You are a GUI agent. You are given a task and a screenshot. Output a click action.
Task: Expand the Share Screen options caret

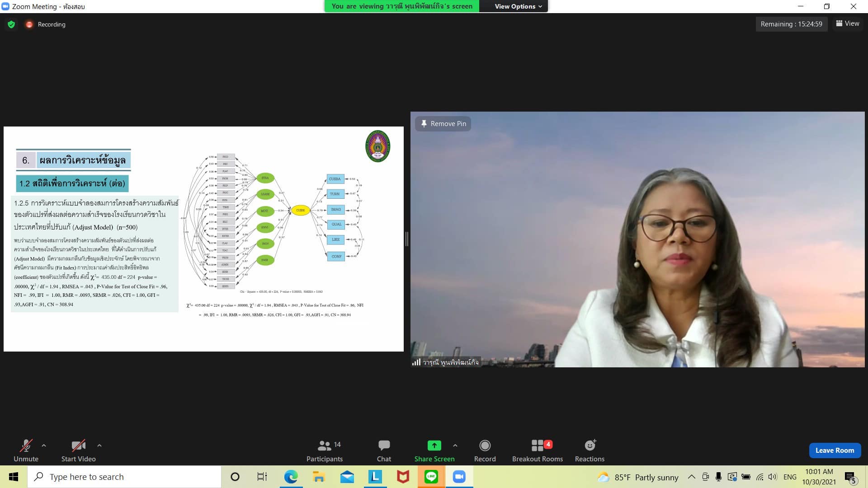pos(455,446)
